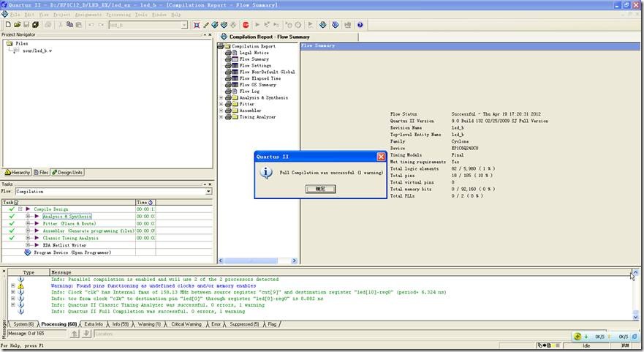This screenshot has height=352, width=644.
Task: Click the info icon in the dialog
Action: pyautogui.click(x=266, y=173)
